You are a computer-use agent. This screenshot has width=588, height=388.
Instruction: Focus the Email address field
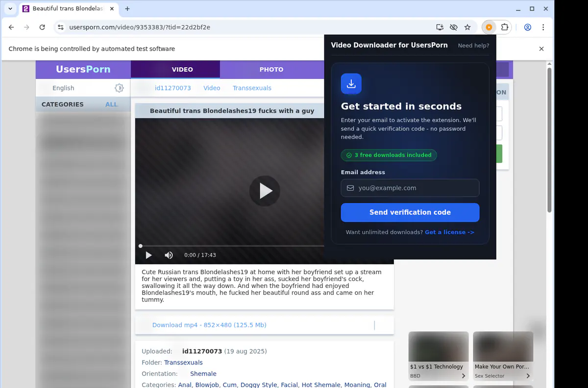coord(410,188)
